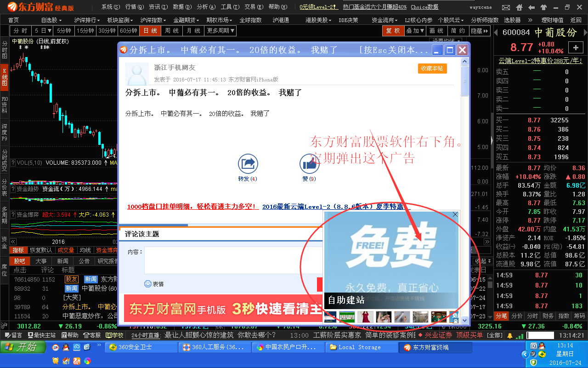The width and height of the screenshot is (588, 368).
Task: Click the 内容 comment text box
Action: pos(233,260)
